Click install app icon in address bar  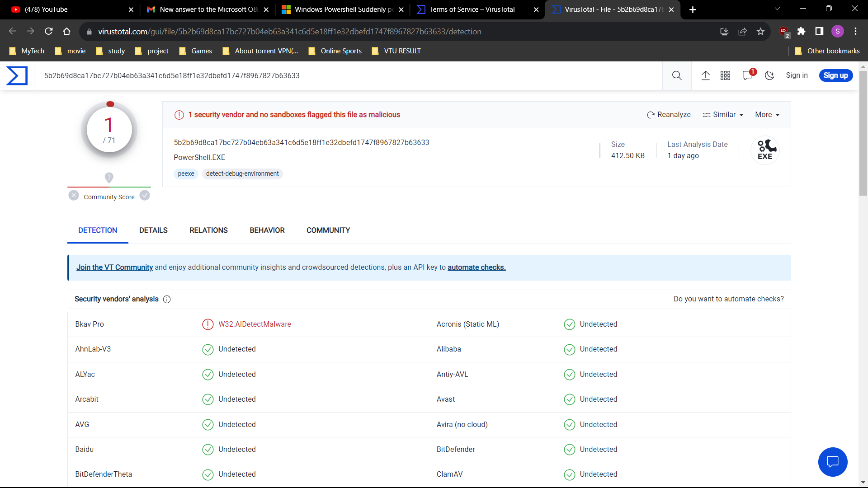(724, 31)
